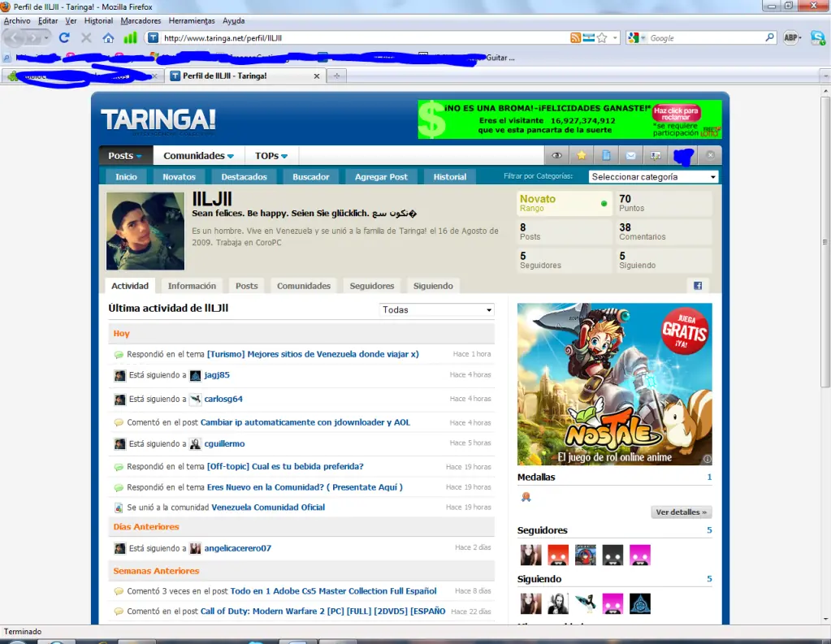Click the eye monitor icon in Taringa toolbar

[556, 155]
